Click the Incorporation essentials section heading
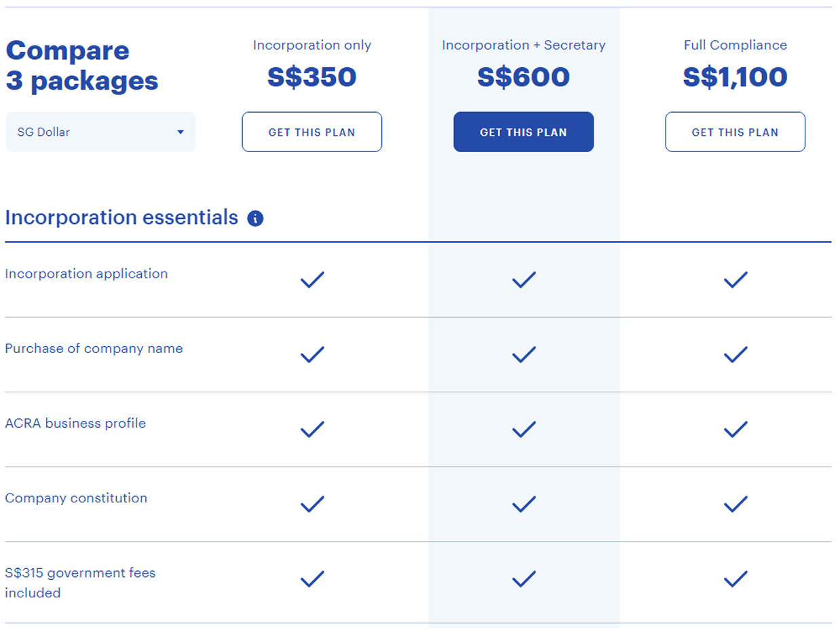The height and width of the screenshot is (630, 840). click(x=121, y=218)
